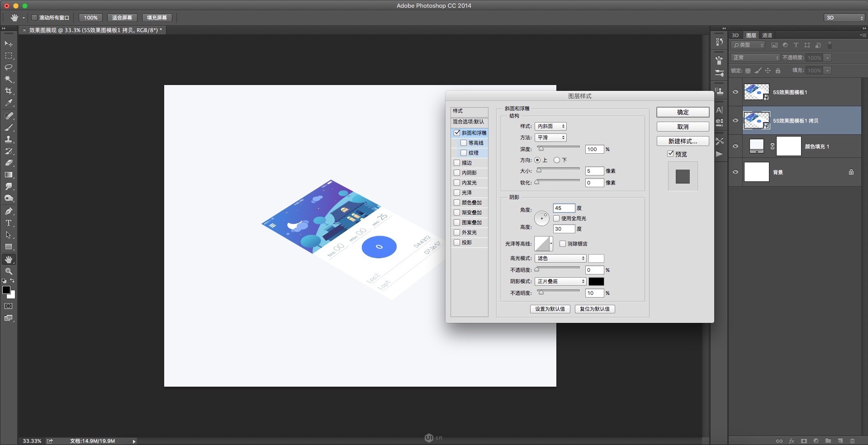868x445 pixels.
Task: Select the Gradient tool
Action: [9, 175]
